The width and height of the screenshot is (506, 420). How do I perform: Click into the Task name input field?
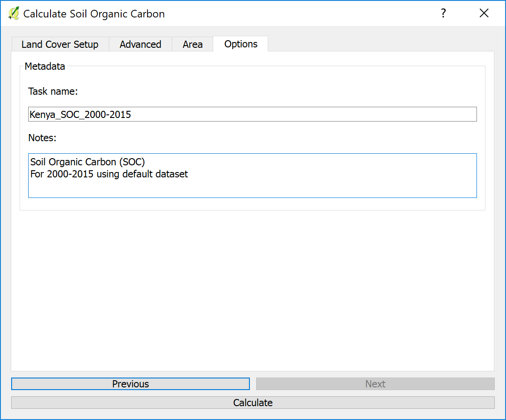[252, 114]
